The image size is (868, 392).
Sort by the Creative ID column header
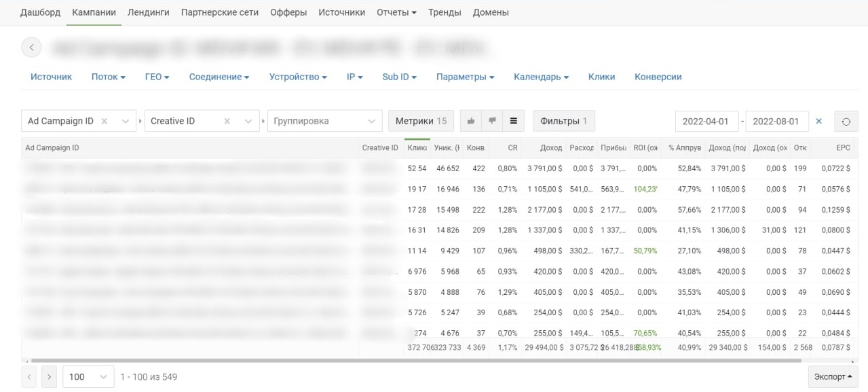(380, 147)
